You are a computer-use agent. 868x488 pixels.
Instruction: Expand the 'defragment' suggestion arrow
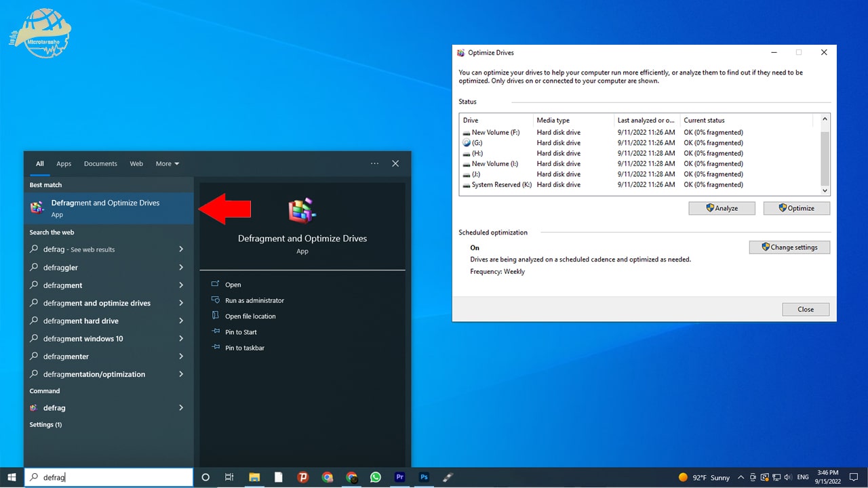181,285
